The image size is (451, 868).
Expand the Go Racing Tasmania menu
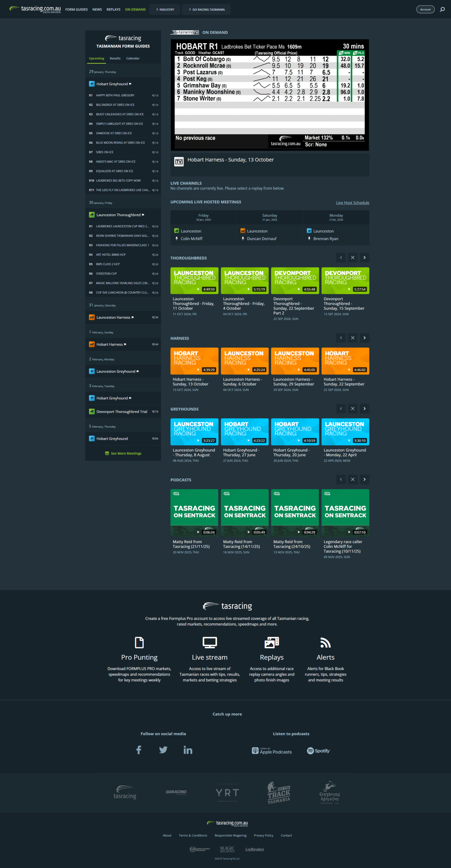click(x=207, y=9)
